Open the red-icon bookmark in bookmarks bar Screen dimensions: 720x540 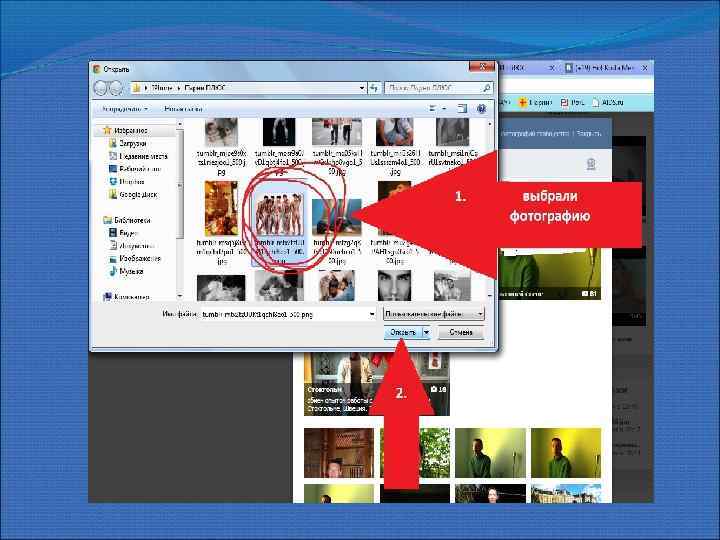pyautogui.click(x=572, y=102)
